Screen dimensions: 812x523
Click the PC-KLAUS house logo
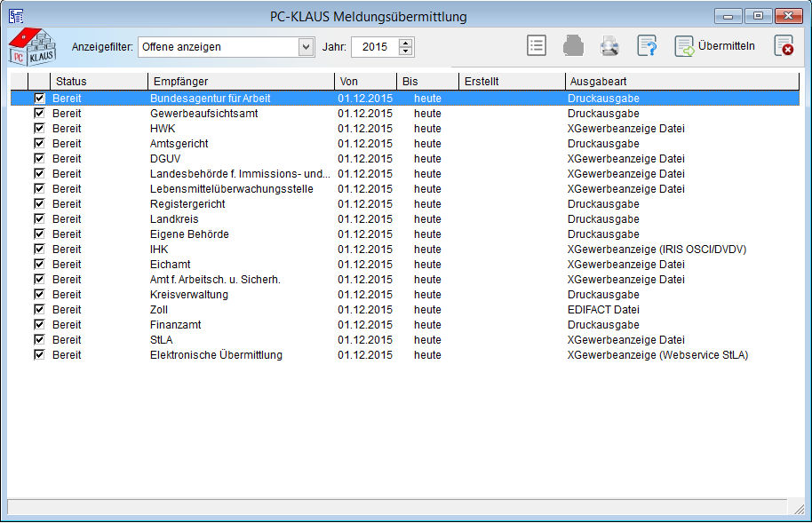tap(31, 46)
